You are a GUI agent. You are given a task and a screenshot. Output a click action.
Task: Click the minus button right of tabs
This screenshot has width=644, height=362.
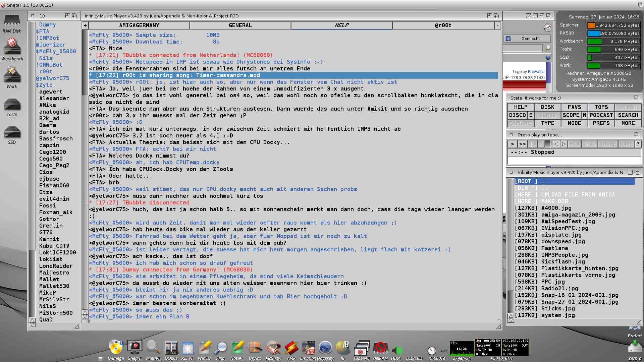pos(497,25)
